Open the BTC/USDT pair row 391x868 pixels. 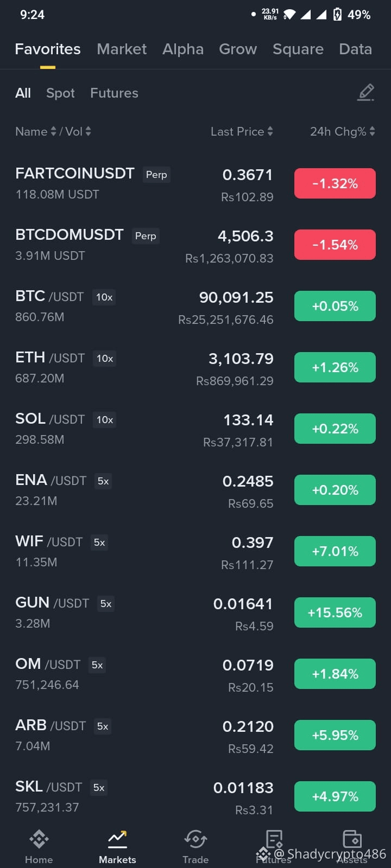pyautogui.click(x=195, y=307)
